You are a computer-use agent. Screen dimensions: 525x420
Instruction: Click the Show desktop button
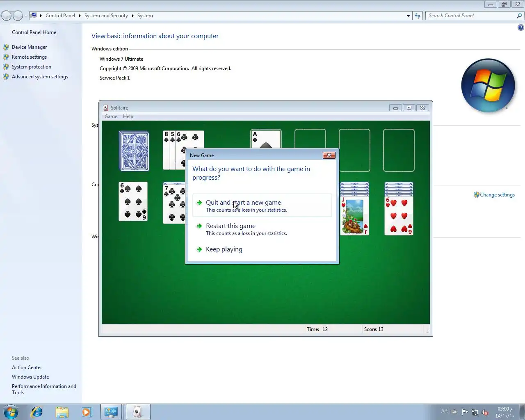[522, 412]
